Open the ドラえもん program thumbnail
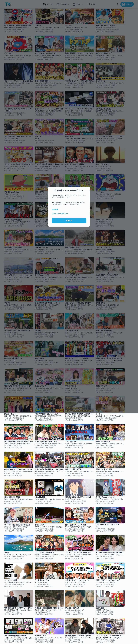Image resolution: width=138 pixels, height=644 pixels. 110,182
